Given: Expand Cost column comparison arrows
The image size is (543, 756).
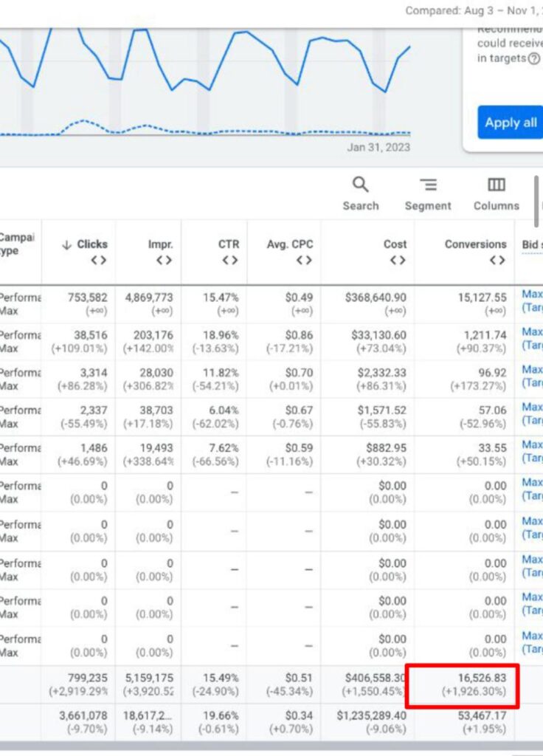Looking at the screenshot, I should click(398, 261).
